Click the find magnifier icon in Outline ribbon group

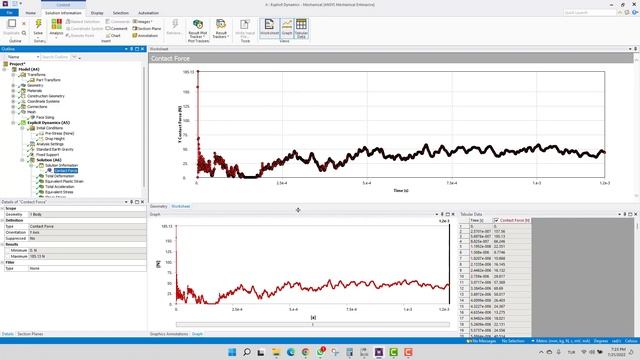coord(24,33)
